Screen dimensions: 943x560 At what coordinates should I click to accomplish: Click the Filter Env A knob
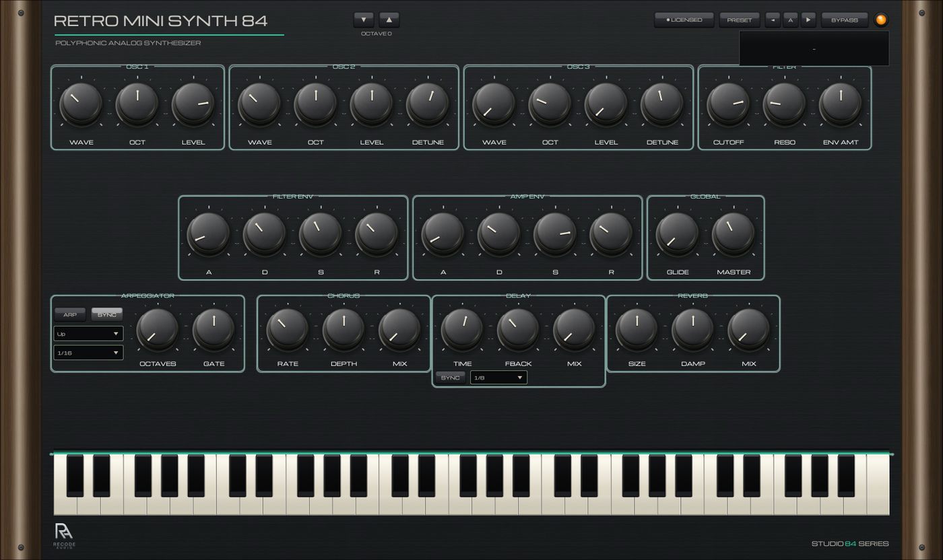[x=208, y=234]
